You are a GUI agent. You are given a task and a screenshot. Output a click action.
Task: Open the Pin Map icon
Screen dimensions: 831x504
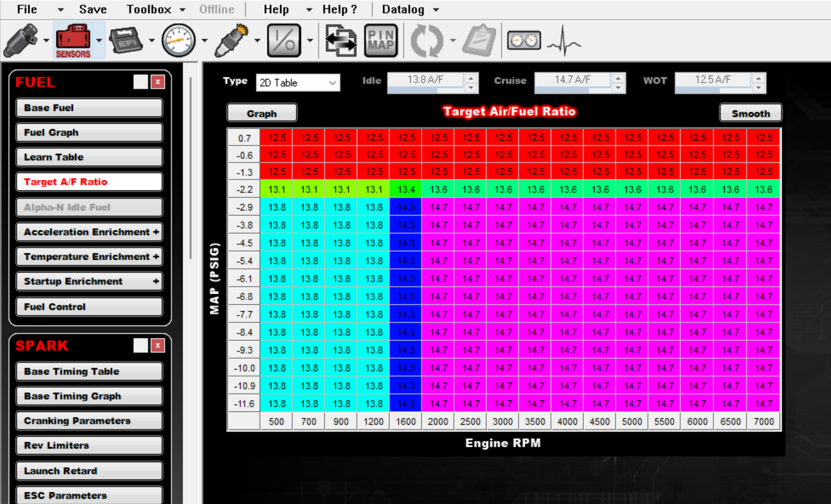click(381, 40)
